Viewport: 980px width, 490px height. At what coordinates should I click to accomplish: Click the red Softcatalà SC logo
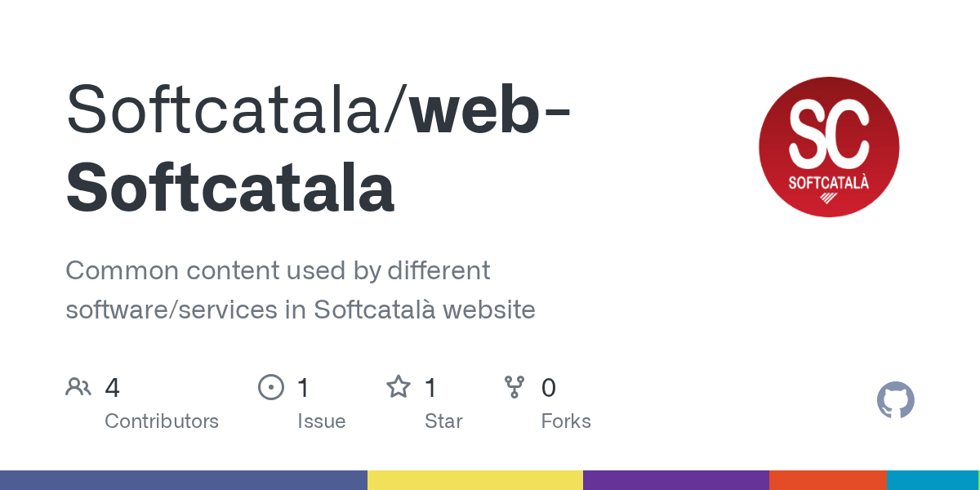(x=829, y=147)
